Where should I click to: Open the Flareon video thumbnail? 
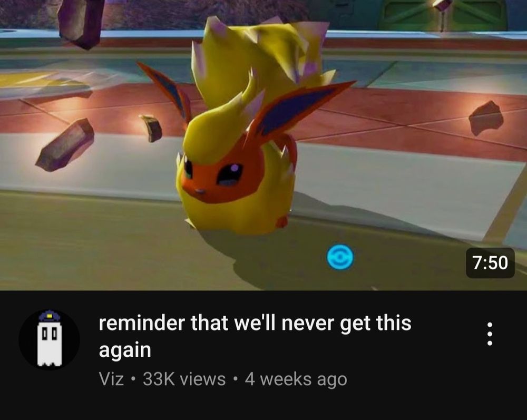[263, 145]
